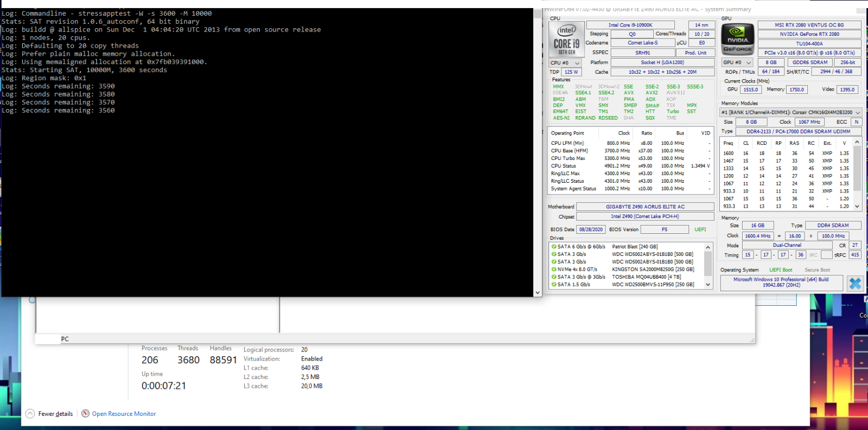Click the AVX2 feature label
Screen dimensions: 868x430
(x=652, y=93)
